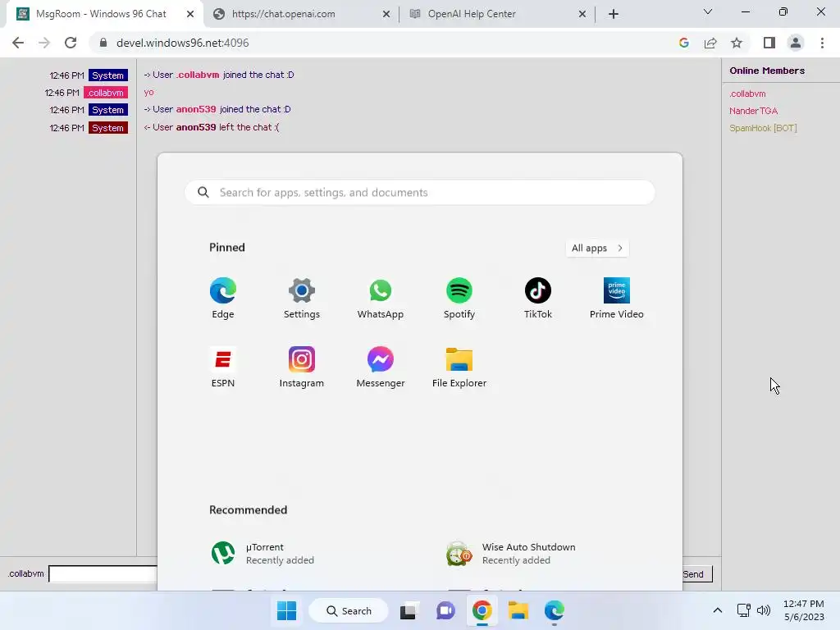Image resolution: width=840 pixels, height=630 pixels.
Task: Go back in the browser
Action: [x=18, y=43]
